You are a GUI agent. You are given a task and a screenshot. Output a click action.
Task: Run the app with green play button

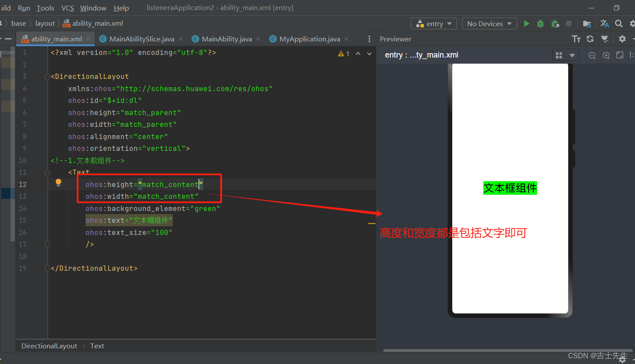click(526, 24)
